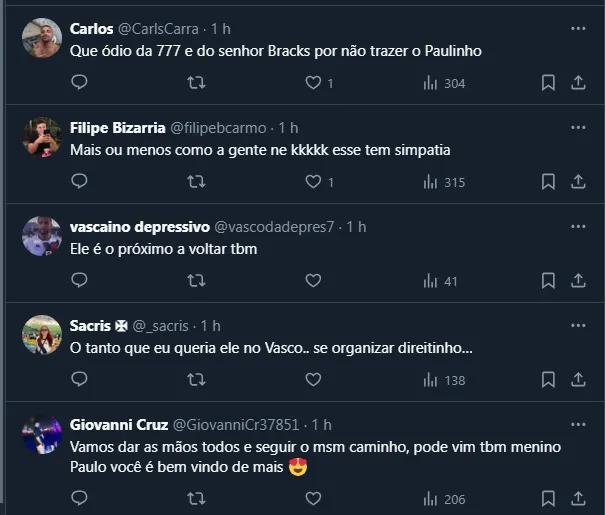This screenshot has height=515, width=605.
Task: Repost Giovanni Cruz's tweet
Action: pos(197,498)
